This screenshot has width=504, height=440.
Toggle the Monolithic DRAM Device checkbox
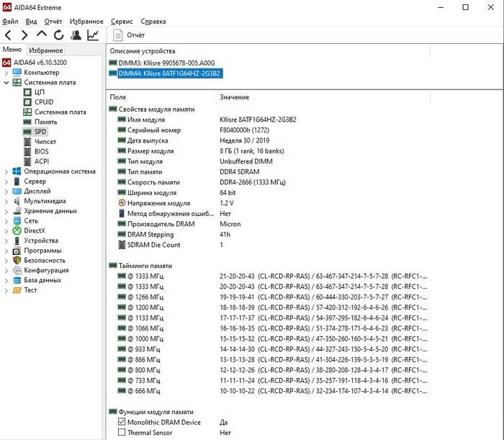(x=122, y=422)
